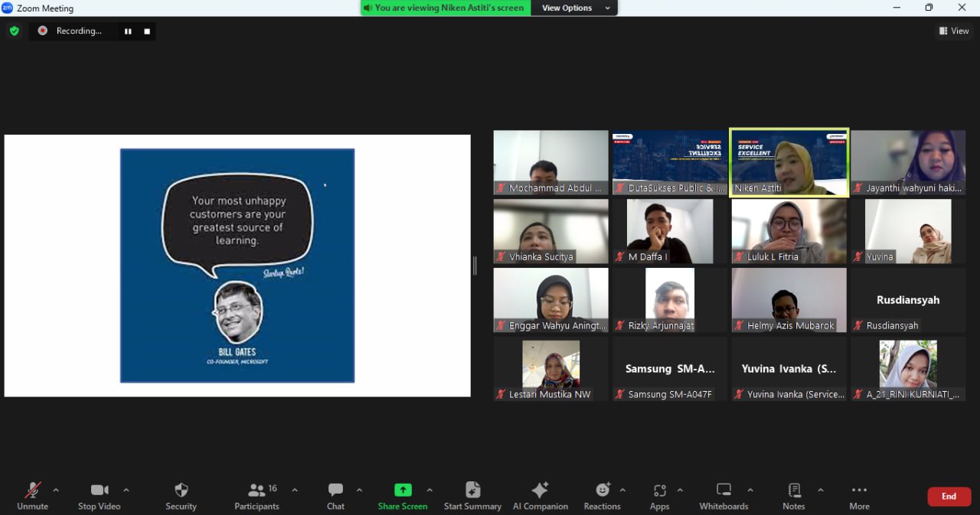Viewport: 980px width, 515px height.
Task: Select Jayanthi wahyuni's video tile
Action: pyautogui.click(x=908, y=163)
